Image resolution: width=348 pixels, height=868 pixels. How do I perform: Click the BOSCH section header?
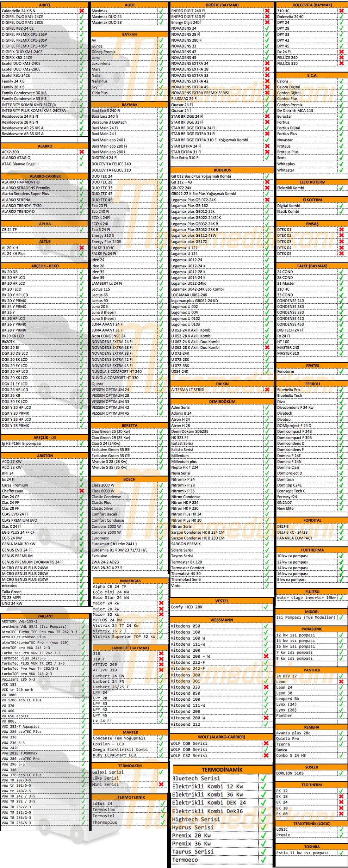(x=129, y=479)
